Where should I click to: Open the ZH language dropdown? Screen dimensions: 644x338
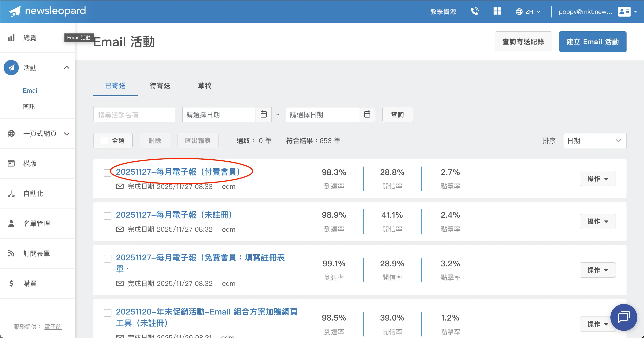coord(528,11)
